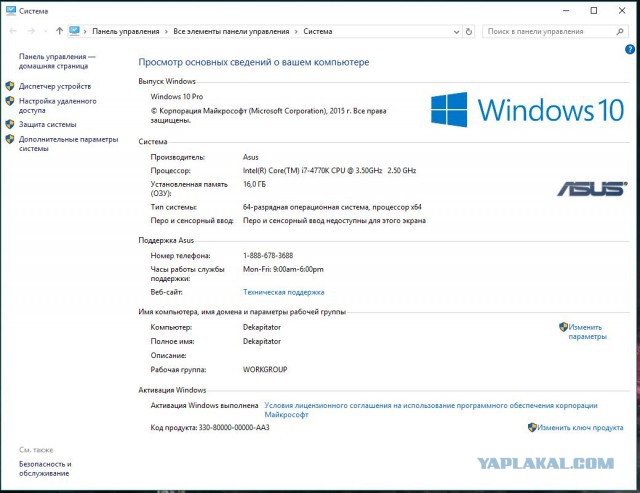This screenshot has height=493, width=640.
Task: Close the System window
Action: (622, 11)
